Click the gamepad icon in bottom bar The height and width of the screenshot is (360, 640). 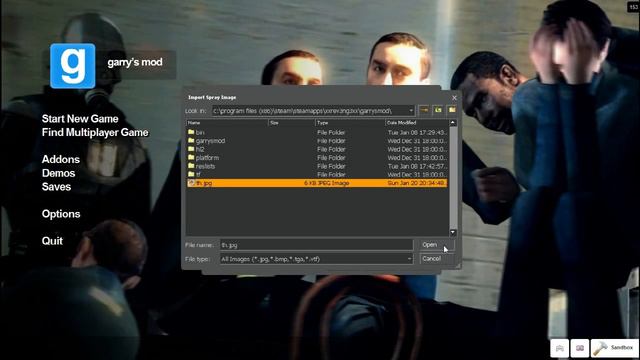560,348
